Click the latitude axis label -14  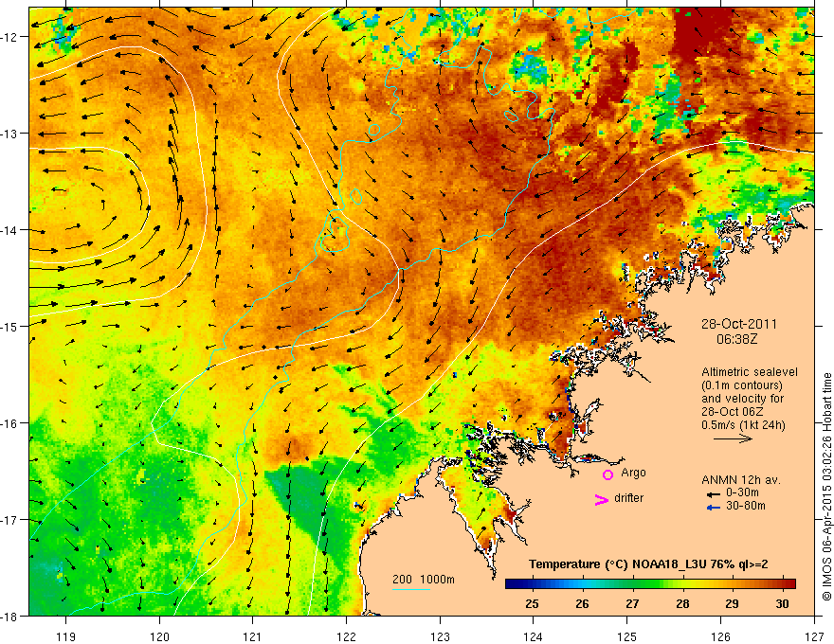[10, 230]
